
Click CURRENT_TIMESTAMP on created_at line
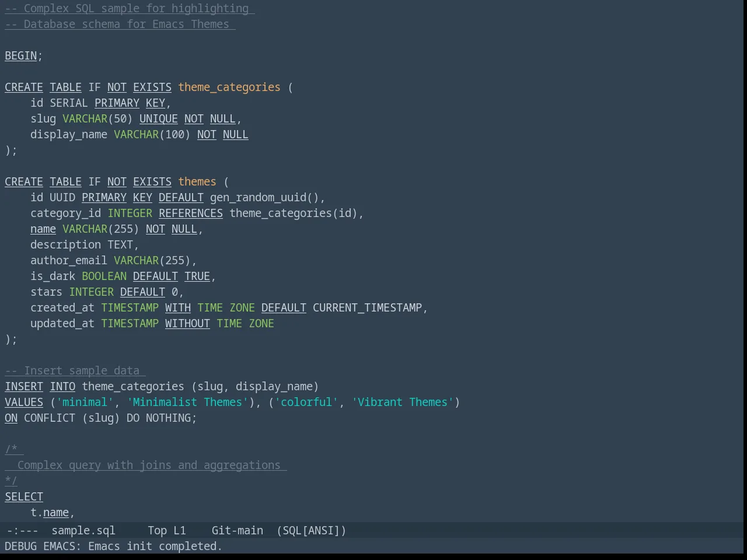coord(367,308)
